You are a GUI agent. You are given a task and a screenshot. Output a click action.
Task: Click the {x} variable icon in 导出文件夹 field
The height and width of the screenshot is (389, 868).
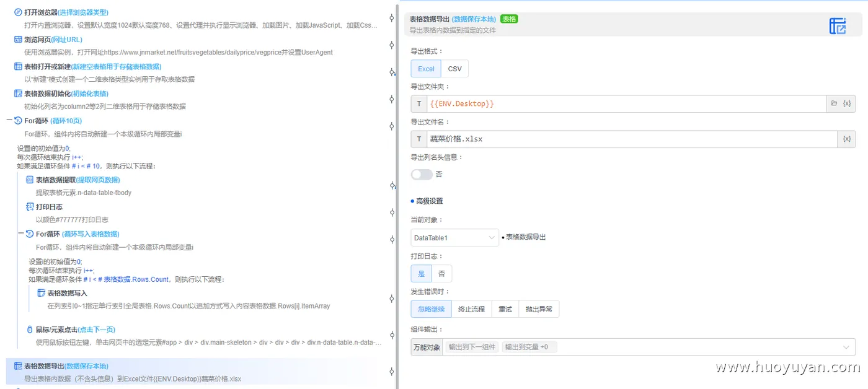847,103
